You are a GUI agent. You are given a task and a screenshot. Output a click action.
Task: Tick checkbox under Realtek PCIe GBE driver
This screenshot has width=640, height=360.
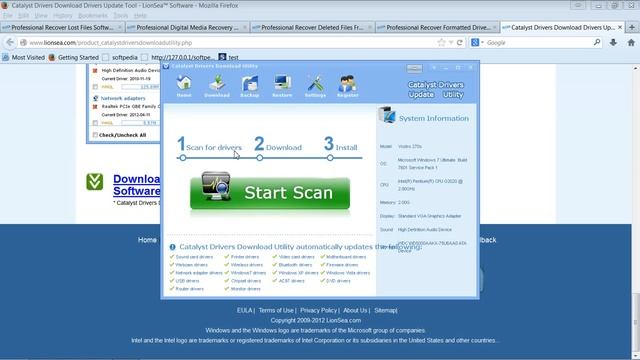[95, 123]
